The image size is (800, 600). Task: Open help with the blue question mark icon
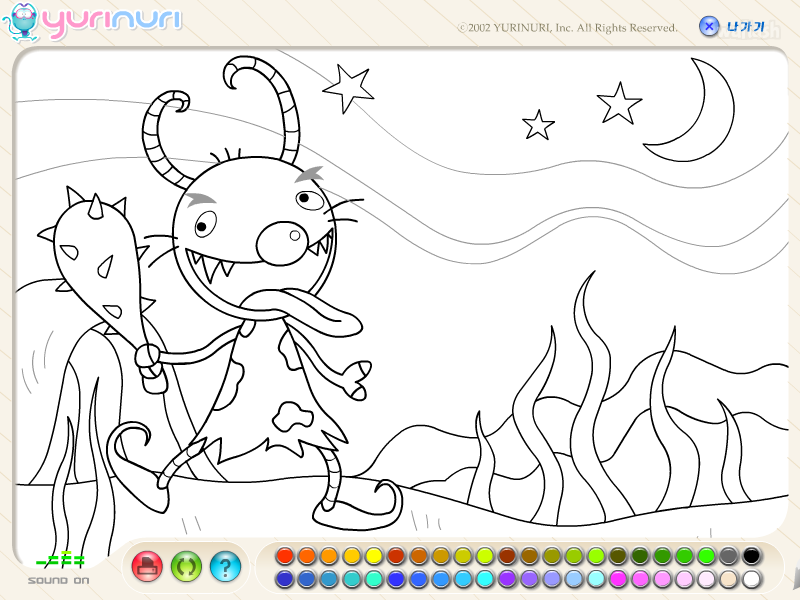pyautogui.click(x=225, y=566)
